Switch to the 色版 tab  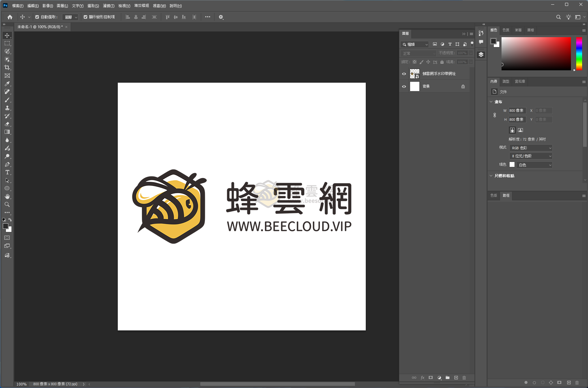(x=494, y=195)
